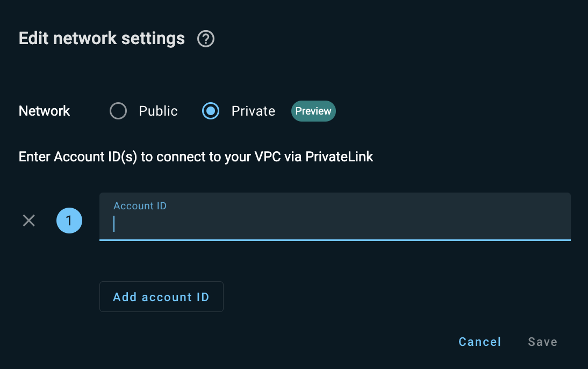Click the underline of Account ID field

[335, 240]
